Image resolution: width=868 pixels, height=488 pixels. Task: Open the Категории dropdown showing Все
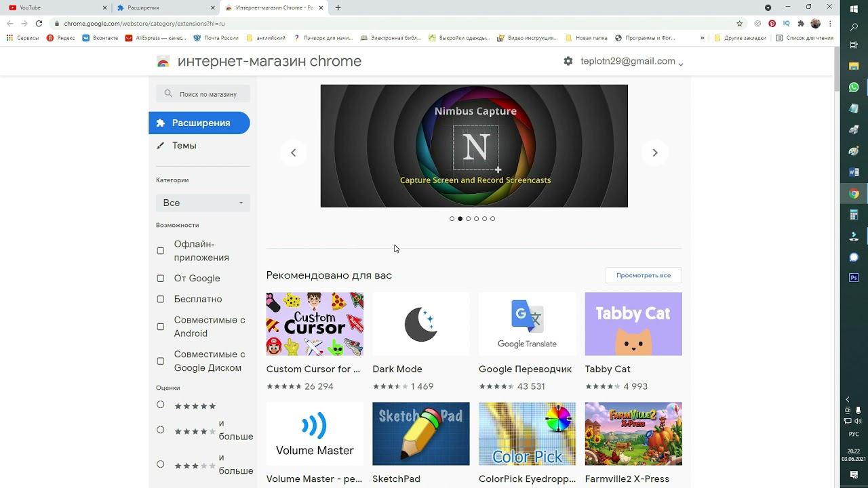point(203,203)
